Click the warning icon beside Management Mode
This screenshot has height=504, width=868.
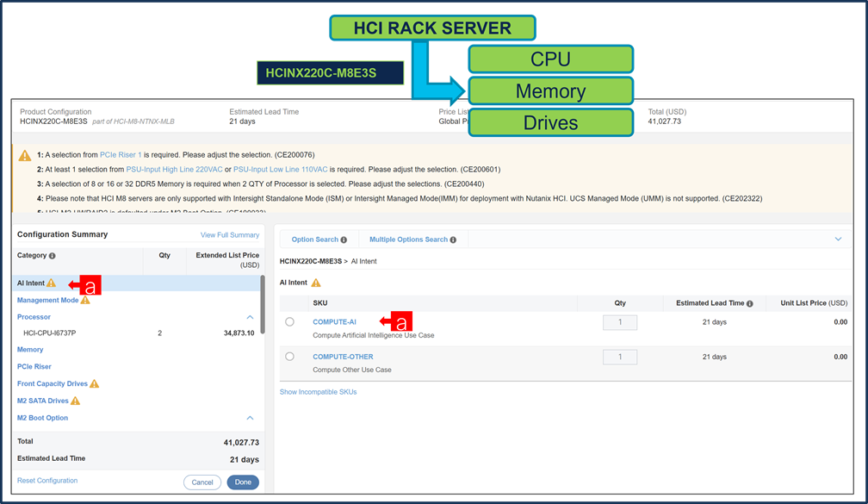[x=85, y=300]
